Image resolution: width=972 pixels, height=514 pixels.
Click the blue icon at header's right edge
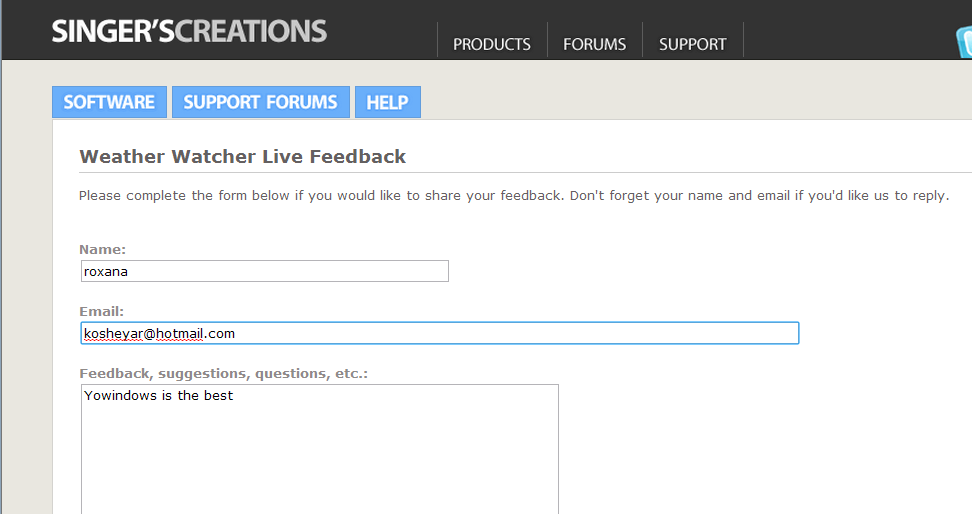point(964,43)
